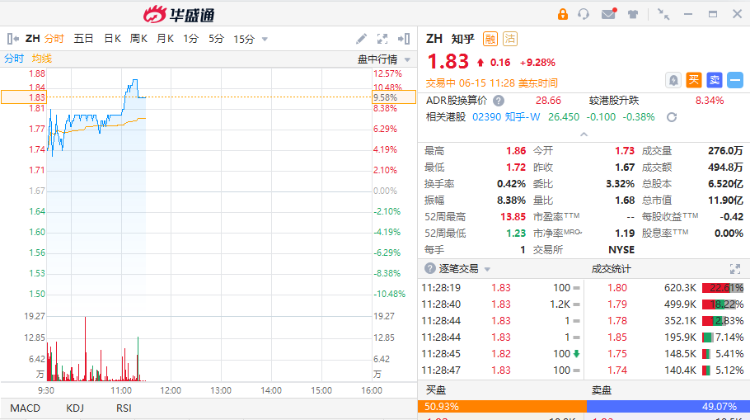
Task: Open the mail messages icon
Action: pyautogui.click(x=609, y=14)
